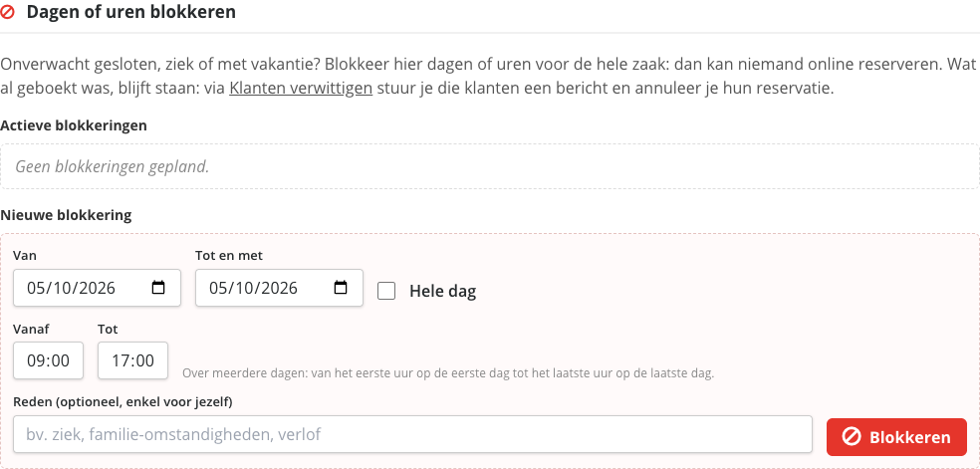Click the 'Hele dag' label text
This screenshot has height=469, width=980.
[442, 291]
